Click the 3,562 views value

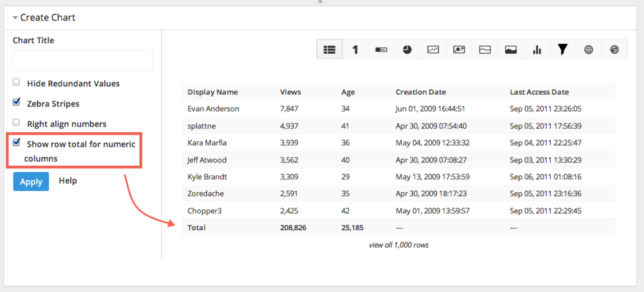(x=289, y=160)
